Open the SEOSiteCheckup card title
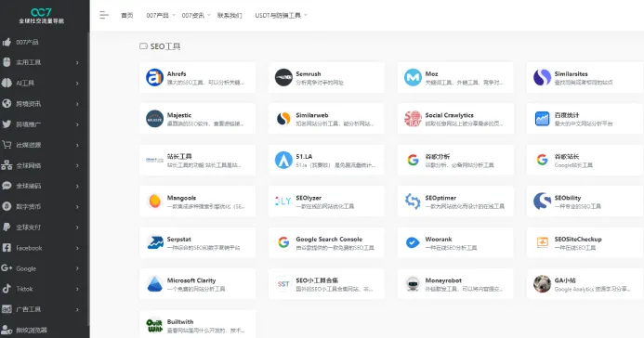This screenshot has height=338, width=644. click(x=578, y=240)
